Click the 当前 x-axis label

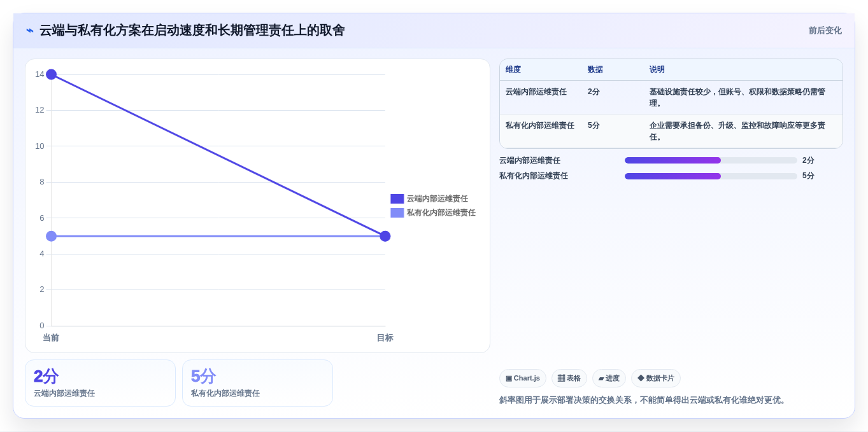51,338
